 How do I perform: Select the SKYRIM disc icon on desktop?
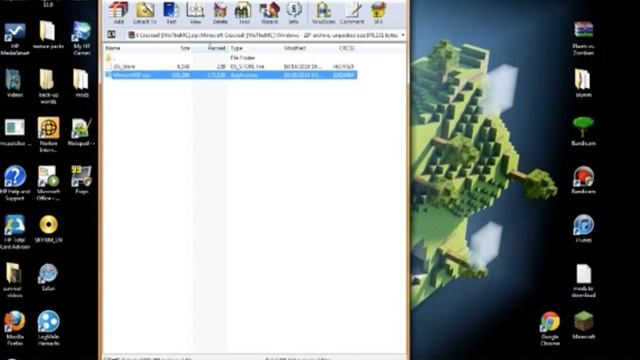(48, 229)
